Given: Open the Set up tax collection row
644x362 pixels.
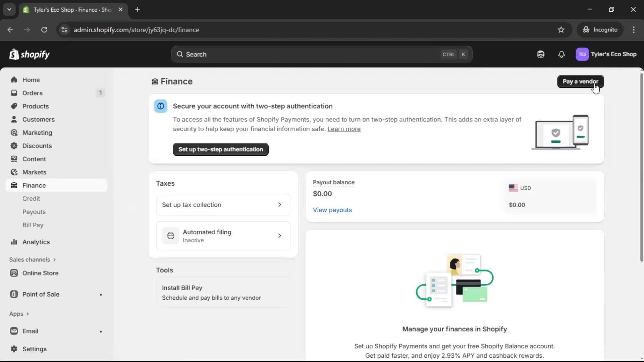Looking at the screenshot, I should [223, 205].
